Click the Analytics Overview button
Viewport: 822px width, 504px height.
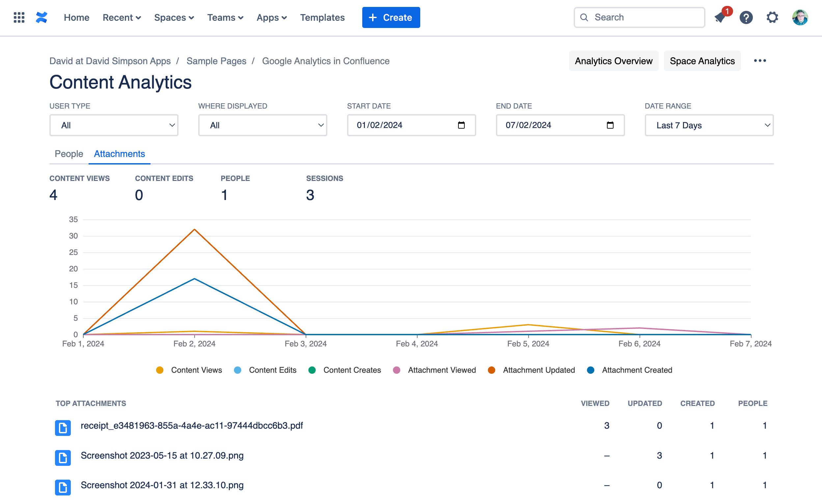(x=613, y=61)
